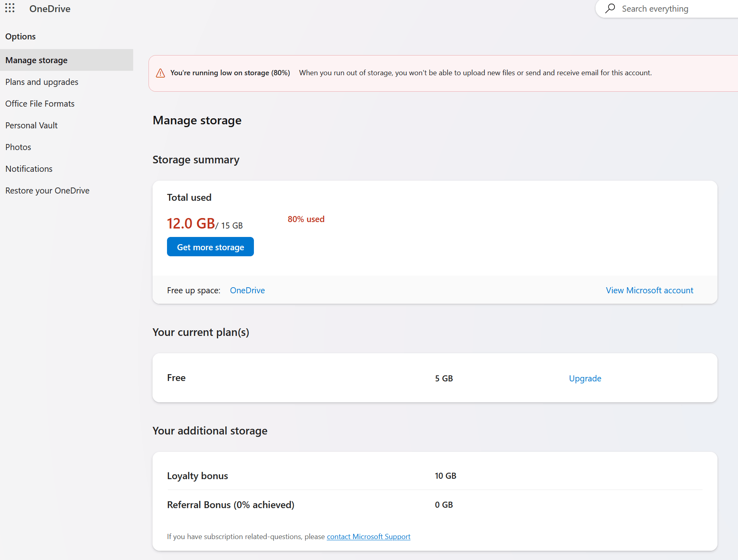Click the 80% used indicator
The height and width of the screenshot is (560, 738).
(306, 219)
